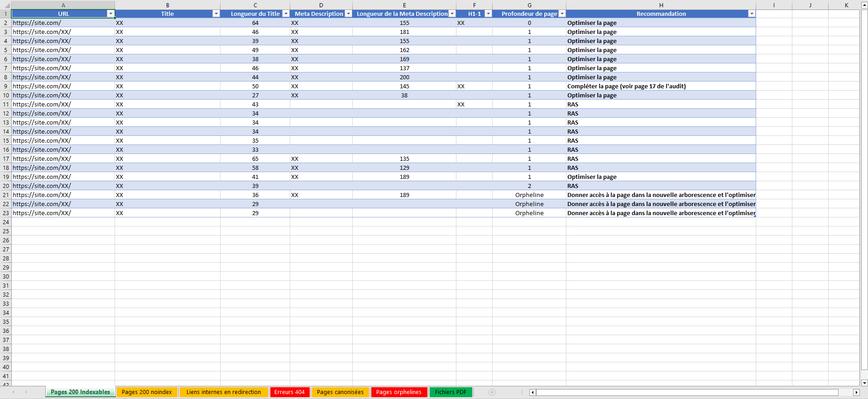Open the Recommandation column filter dropdown
868x399 pixels.
coord(752,14)
